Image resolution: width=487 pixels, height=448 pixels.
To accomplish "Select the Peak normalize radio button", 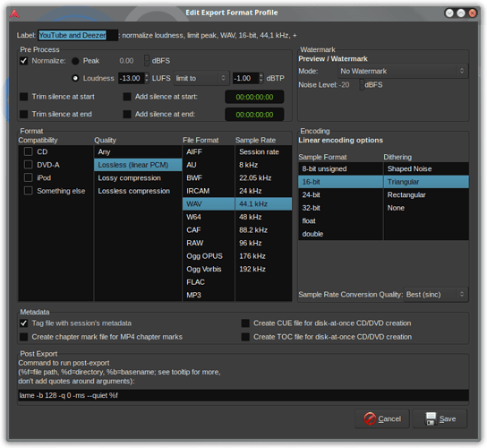I will coord(75,61).
